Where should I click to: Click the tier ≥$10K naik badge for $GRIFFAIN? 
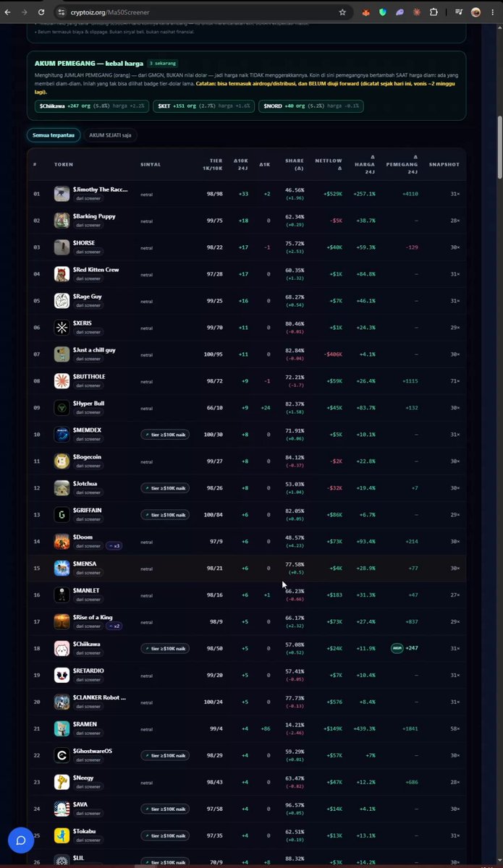(165, 515)
